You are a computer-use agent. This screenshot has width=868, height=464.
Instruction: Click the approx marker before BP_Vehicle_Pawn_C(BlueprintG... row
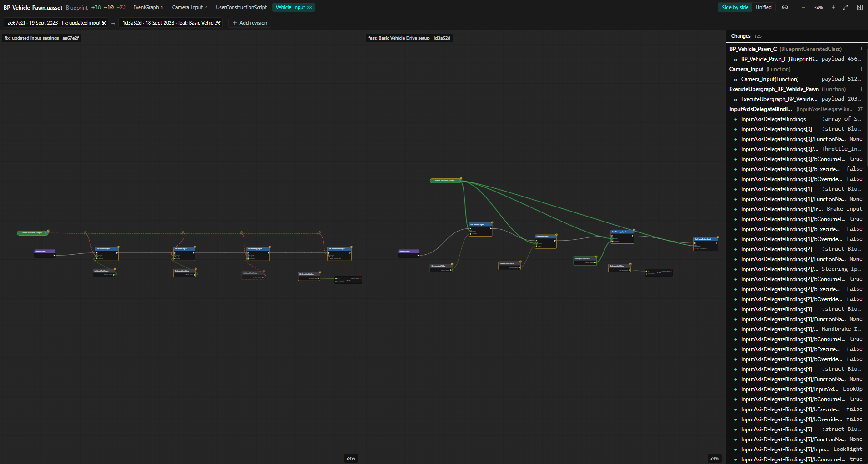pyautogui.click(x=735, y=59)
